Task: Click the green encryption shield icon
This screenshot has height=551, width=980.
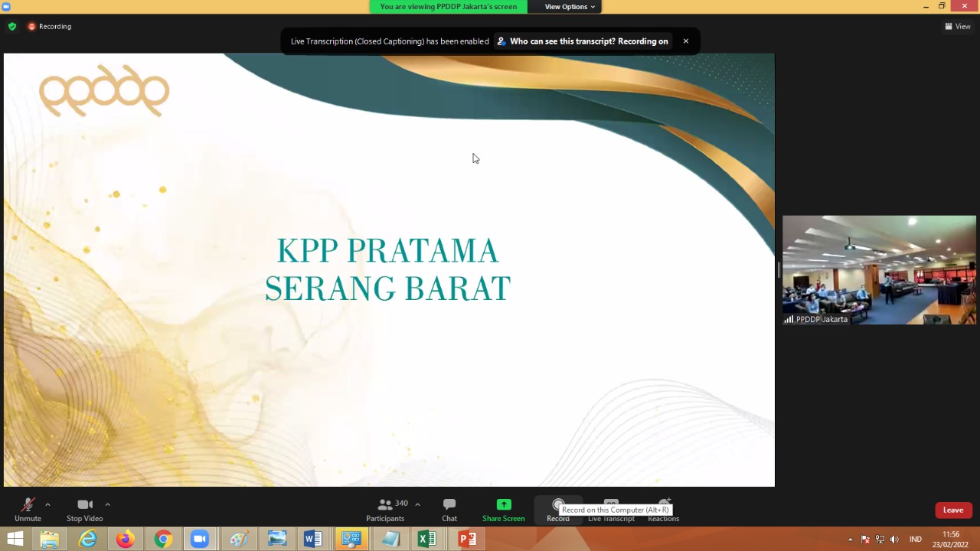Action: (11, 26)
